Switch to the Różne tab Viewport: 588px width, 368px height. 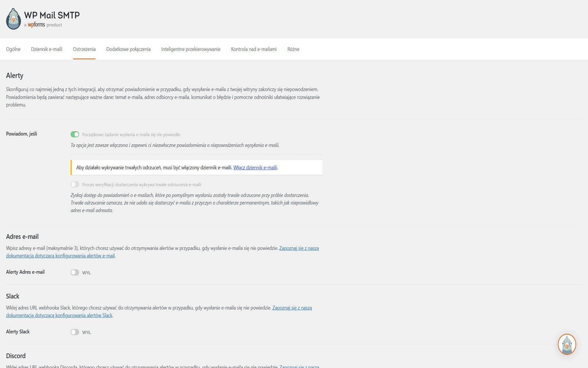click(x=293, y=49)
